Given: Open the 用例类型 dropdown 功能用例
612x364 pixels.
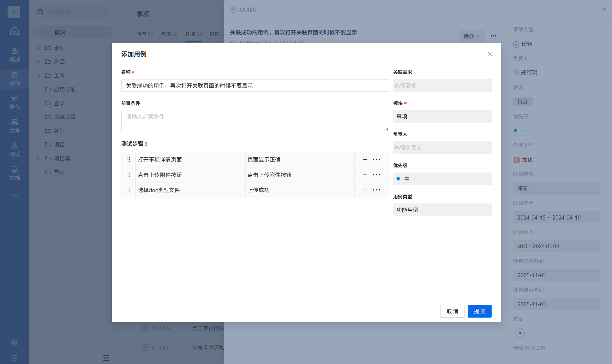Looking at the screenshot, I should coord(442,210).
